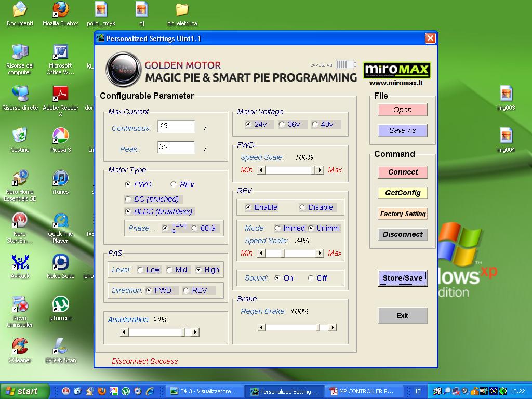Launch Microsoft Office Word shortcut
The image size is (532, 399).
coord(60,59)
